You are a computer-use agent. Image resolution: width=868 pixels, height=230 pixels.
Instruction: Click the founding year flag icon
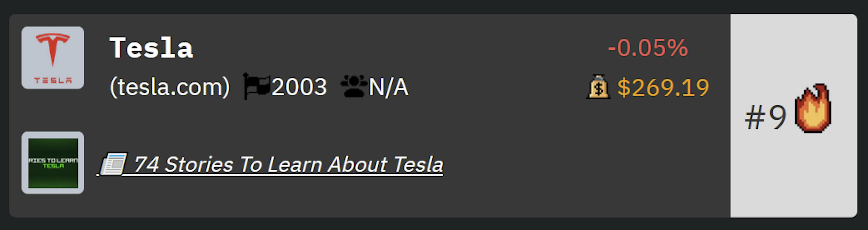tap(256, 86)
